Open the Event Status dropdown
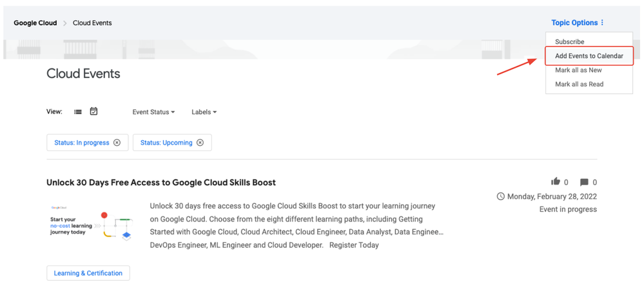This screenshot has width=644, height=286. (x=153, y=112)
